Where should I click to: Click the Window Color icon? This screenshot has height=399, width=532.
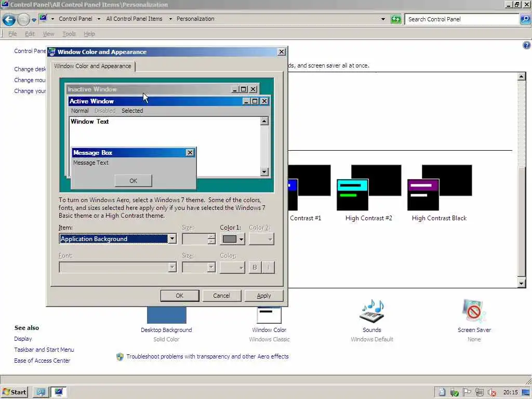coord(270,315)
